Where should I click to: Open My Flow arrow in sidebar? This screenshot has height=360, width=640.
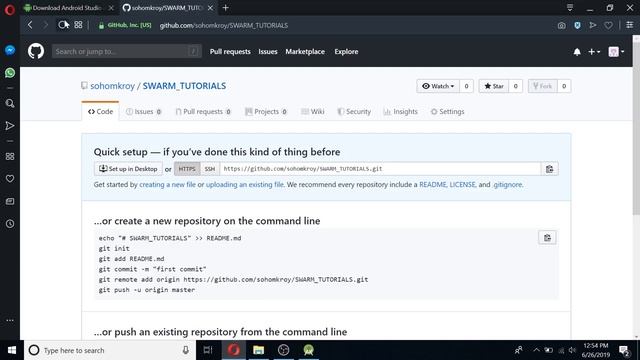pyautogui.click(x=10, y=126)
